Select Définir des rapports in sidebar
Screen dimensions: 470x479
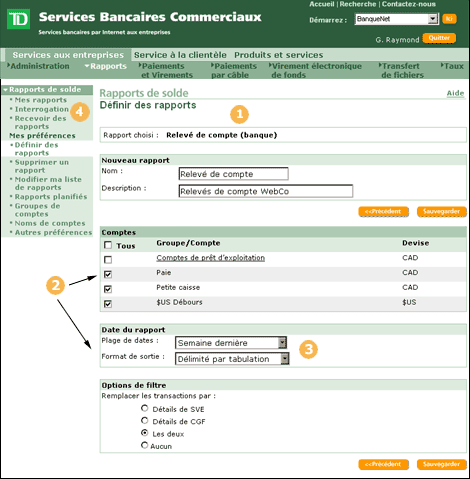point(36,149)
